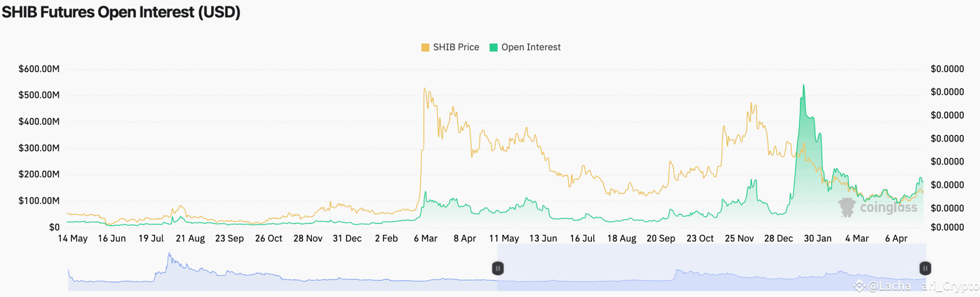Click the Binance square watermark icon
The height and width of the screenshot is (297, 980).
point(859,286)
